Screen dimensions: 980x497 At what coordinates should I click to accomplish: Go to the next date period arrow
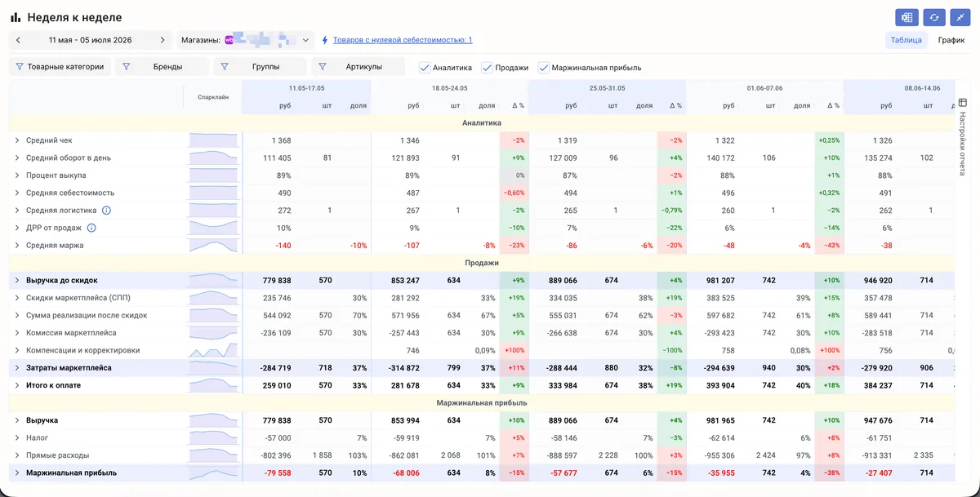[163, 40]
